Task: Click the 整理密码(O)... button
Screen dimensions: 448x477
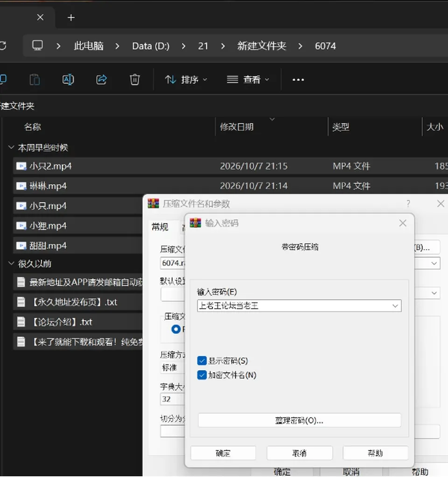Action: (x=299, y=421)
